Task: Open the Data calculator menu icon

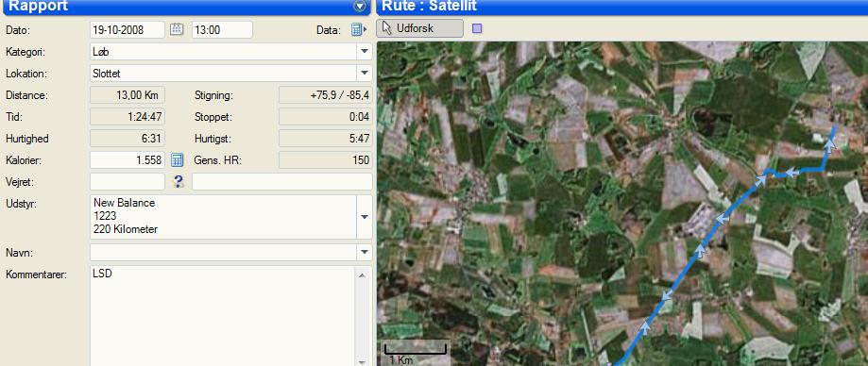Action: 359,30
